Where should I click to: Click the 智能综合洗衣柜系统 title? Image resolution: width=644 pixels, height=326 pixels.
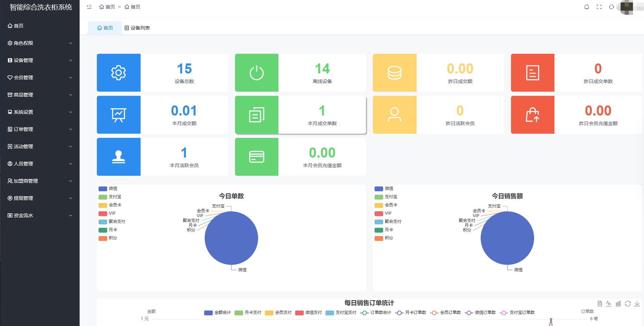click(x=41, y=7)
